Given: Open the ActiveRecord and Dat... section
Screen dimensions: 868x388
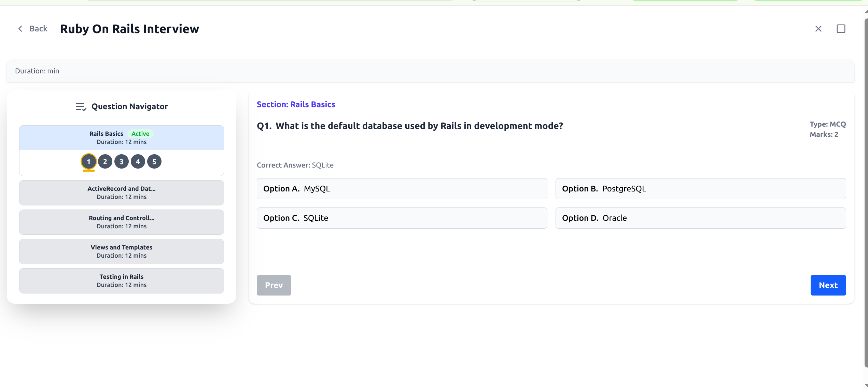Looking at the screenshot, I should coord(121,192).
